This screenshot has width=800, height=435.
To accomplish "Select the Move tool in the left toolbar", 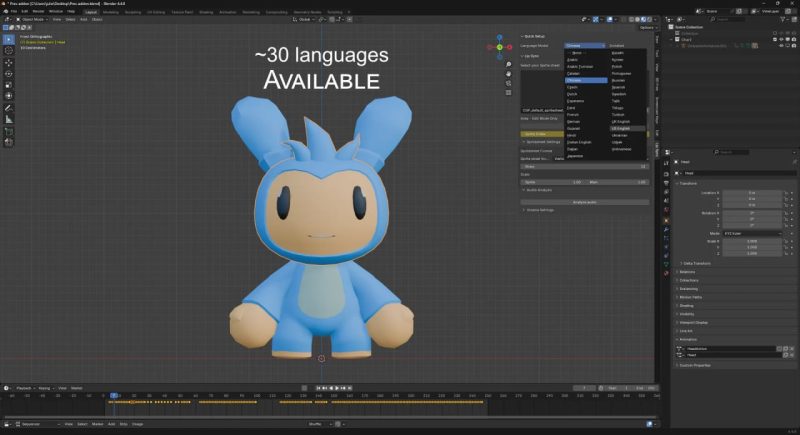I will click(x=9, y=62).
